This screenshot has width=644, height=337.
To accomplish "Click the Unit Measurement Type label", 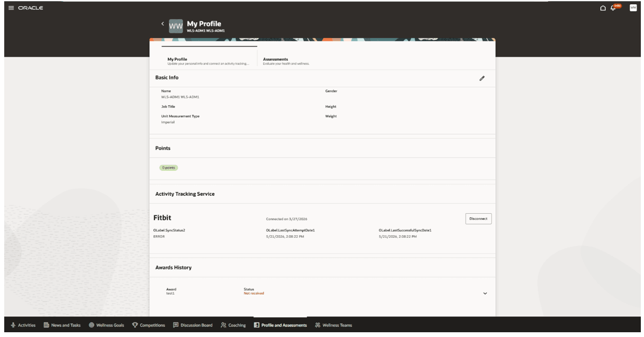I will click(x=180, y=116).
